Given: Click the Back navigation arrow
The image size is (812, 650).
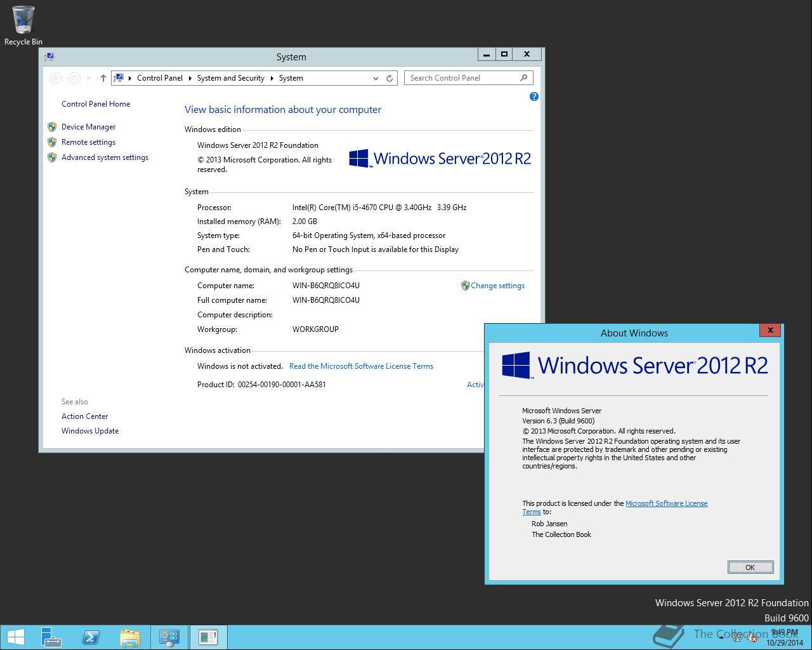Looking at the screenshot, I should pos(56,78).
